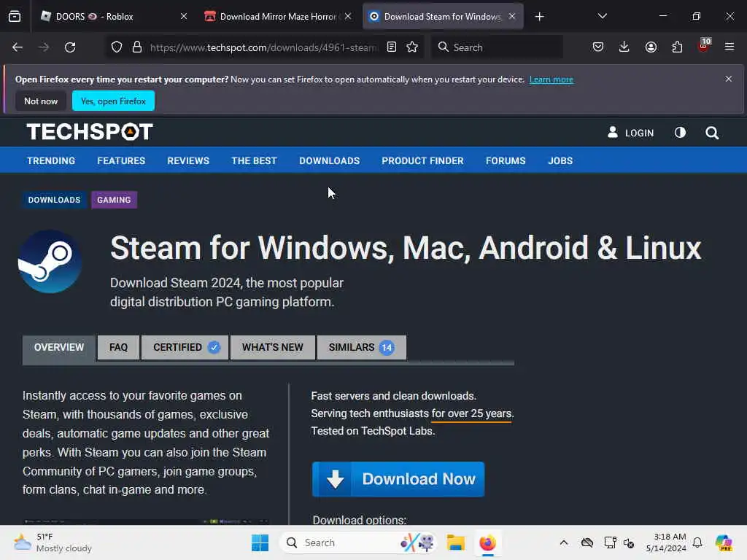Image resolution: width=747 pixels, height=560 pixels.
Task: Open FEATURES in TechSpot nav
Action: point(122,161)
